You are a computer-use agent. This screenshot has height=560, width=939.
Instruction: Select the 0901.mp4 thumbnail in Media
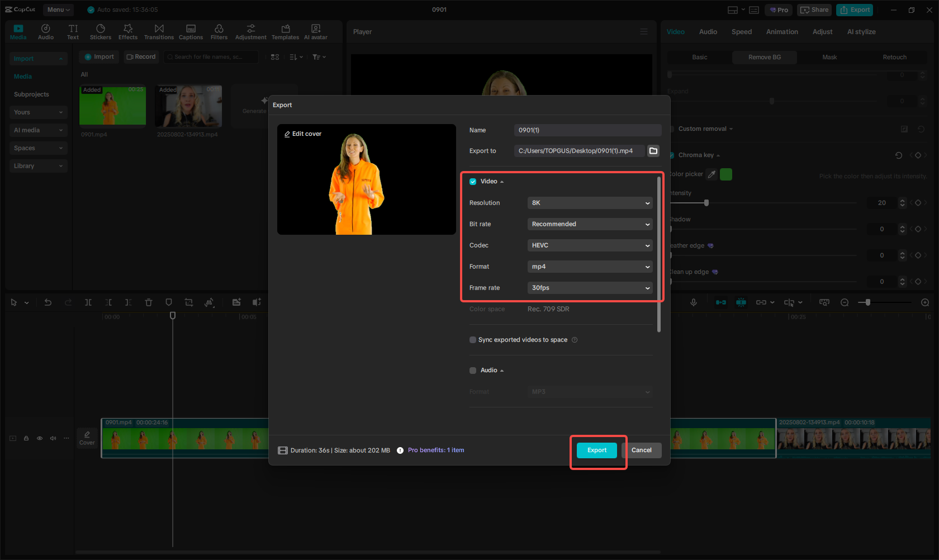coord(112,106)
